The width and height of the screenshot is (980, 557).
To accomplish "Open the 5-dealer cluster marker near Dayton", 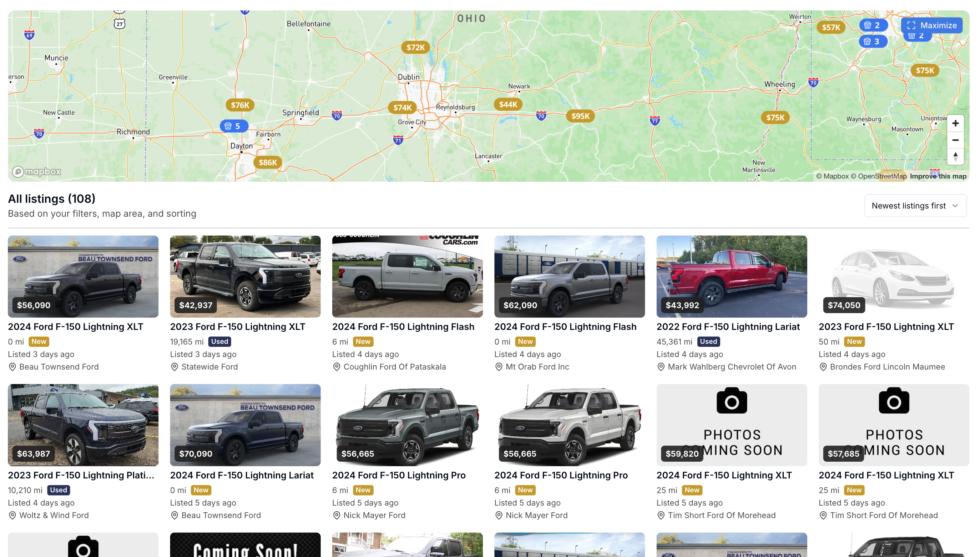I will 234,126.
